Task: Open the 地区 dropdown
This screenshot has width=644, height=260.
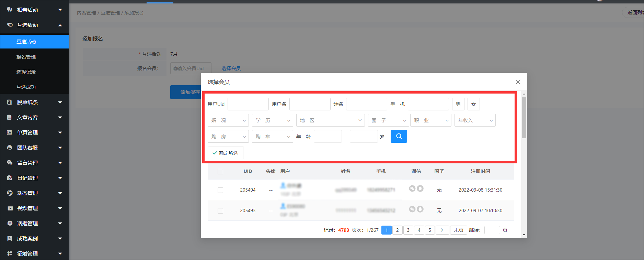Action: click(x=330, y=120)
